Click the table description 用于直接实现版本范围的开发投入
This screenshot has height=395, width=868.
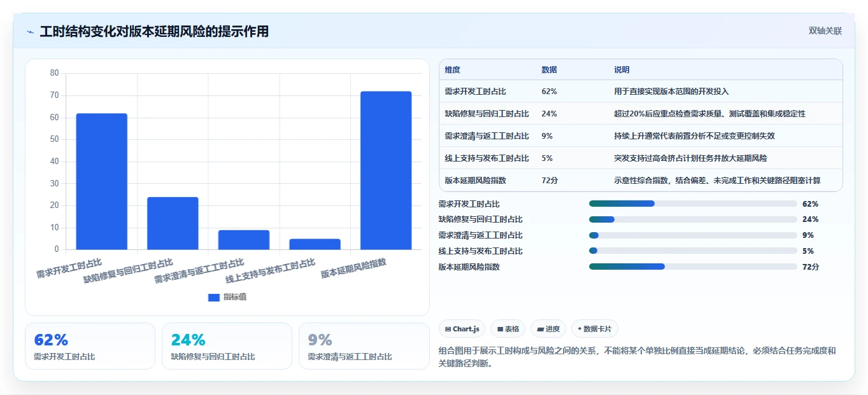671,92
